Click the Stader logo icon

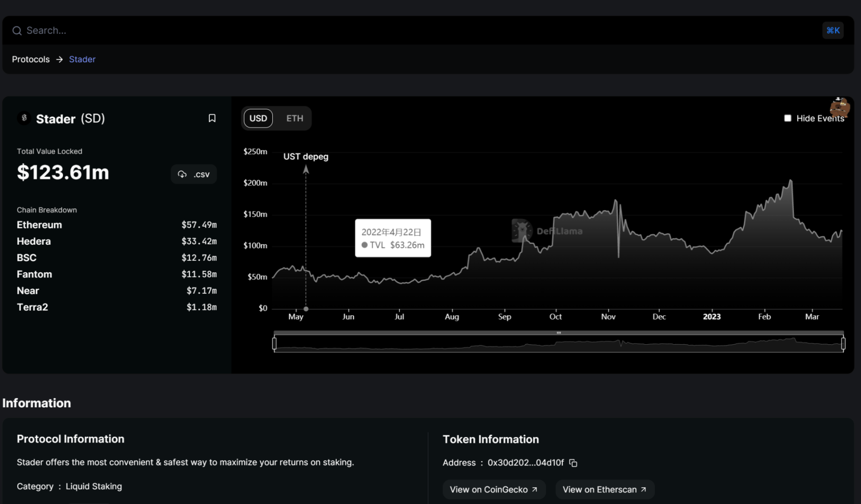(24, 118)
